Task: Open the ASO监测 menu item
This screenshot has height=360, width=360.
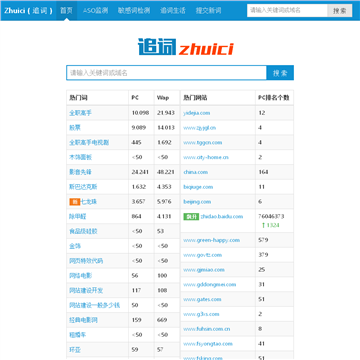Action: tap(95, 10)
